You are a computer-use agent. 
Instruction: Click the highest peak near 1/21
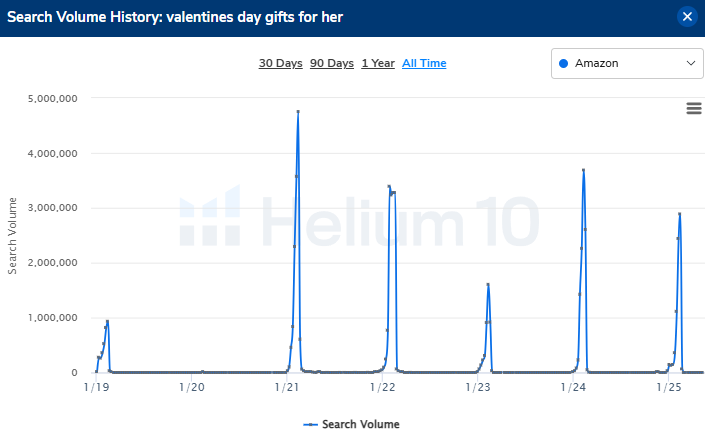298,112
